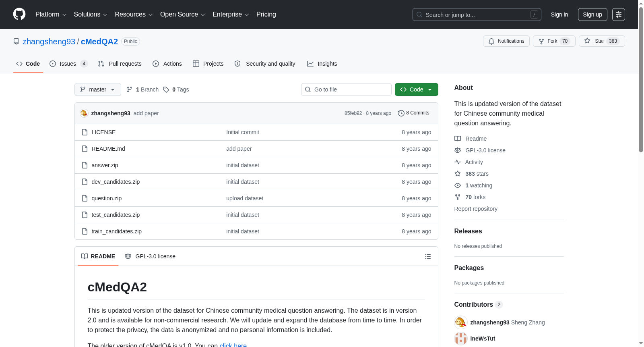Screen dimensions: 644x347
Task: Click the book icon beside Readme in About
Action: 458,139
